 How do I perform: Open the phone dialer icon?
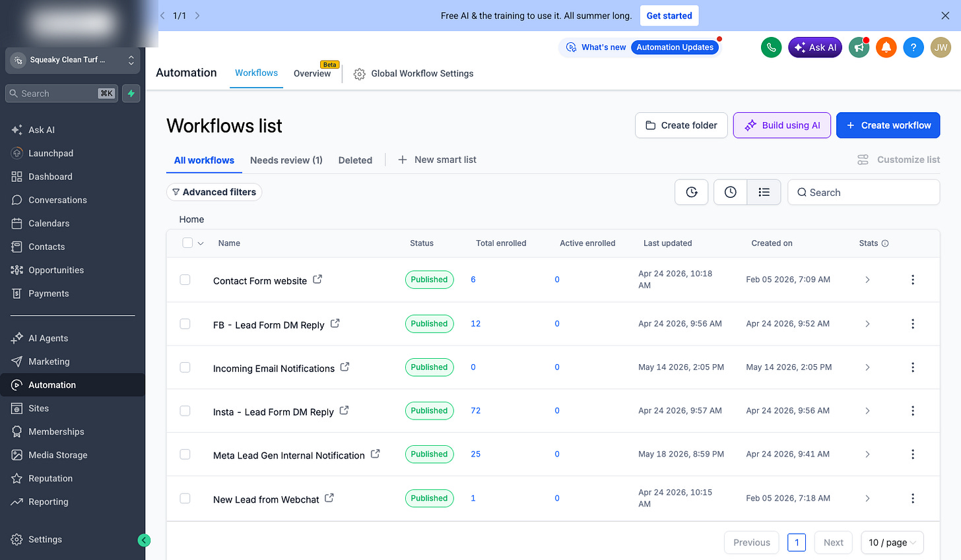tap(771, 47)
